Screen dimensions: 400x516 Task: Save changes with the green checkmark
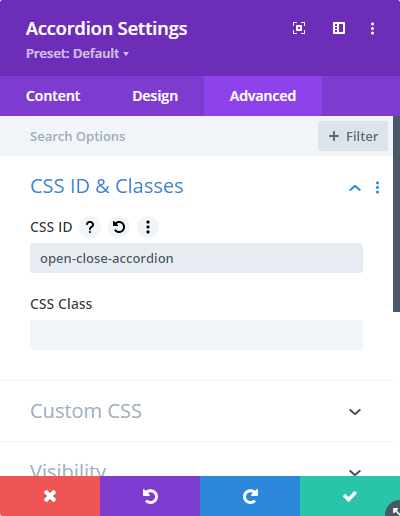pos(350,496)
